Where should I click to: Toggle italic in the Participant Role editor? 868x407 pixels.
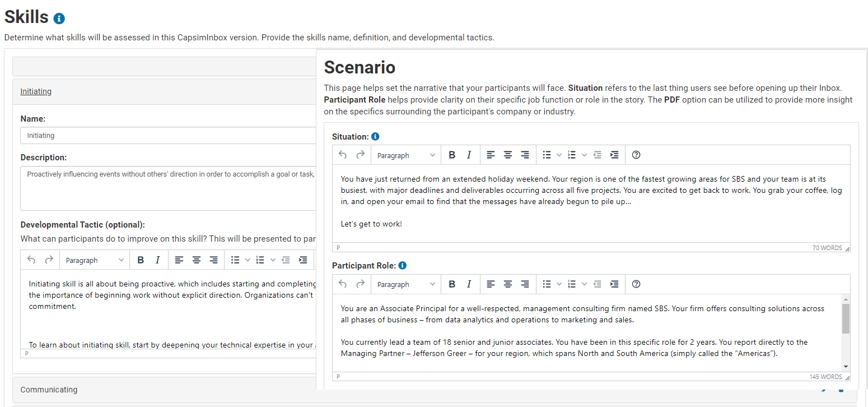tap(469, 284)
